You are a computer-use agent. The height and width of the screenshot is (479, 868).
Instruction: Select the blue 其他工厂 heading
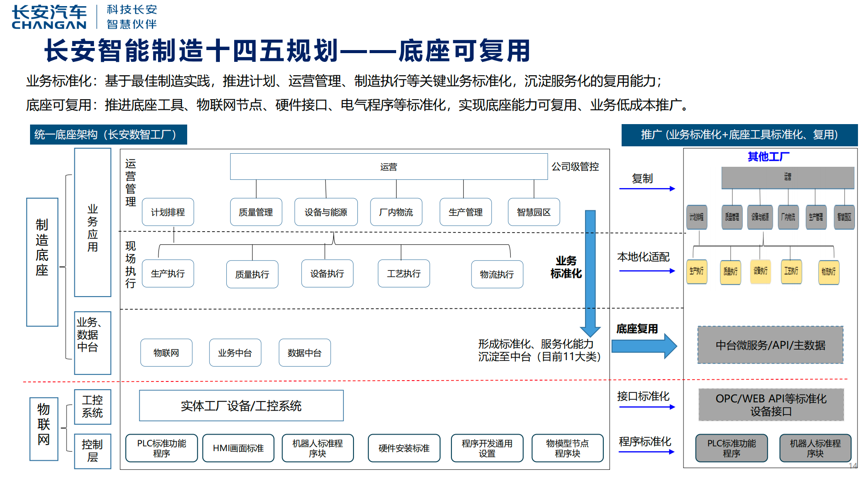coord(769,156)
